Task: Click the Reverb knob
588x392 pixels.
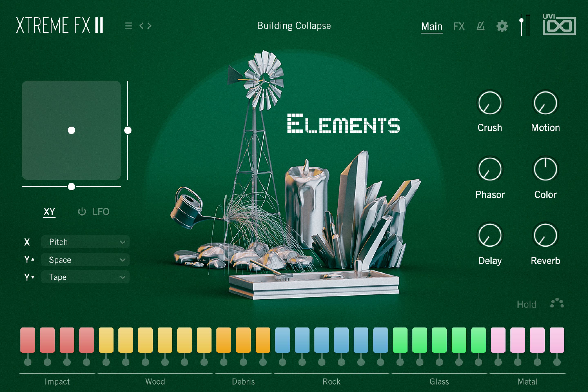Action: [x=546, y=235]
